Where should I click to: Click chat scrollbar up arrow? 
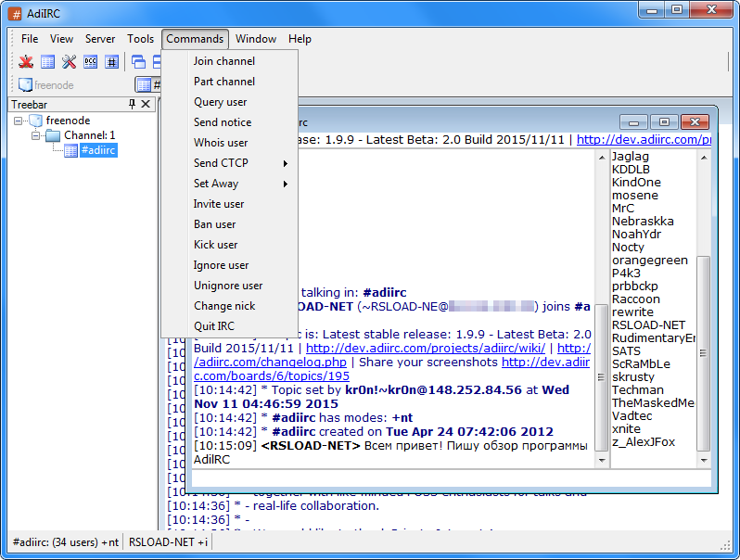pyautogui.click(x=601, y=157)
